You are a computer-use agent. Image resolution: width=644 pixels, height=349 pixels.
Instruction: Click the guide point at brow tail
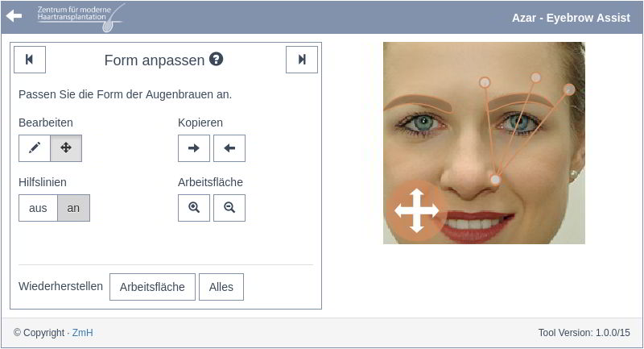click(x=569, y=89)
